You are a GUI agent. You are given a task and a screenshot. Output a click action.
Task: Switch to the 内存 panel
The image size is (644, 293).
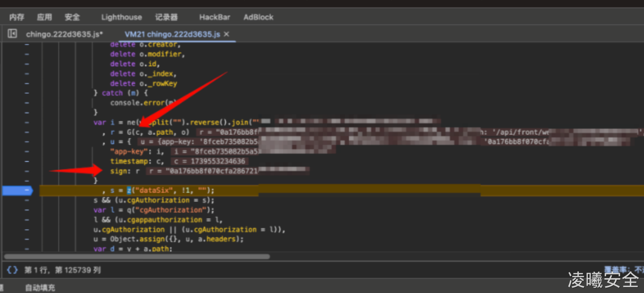(x=17, y=17)
